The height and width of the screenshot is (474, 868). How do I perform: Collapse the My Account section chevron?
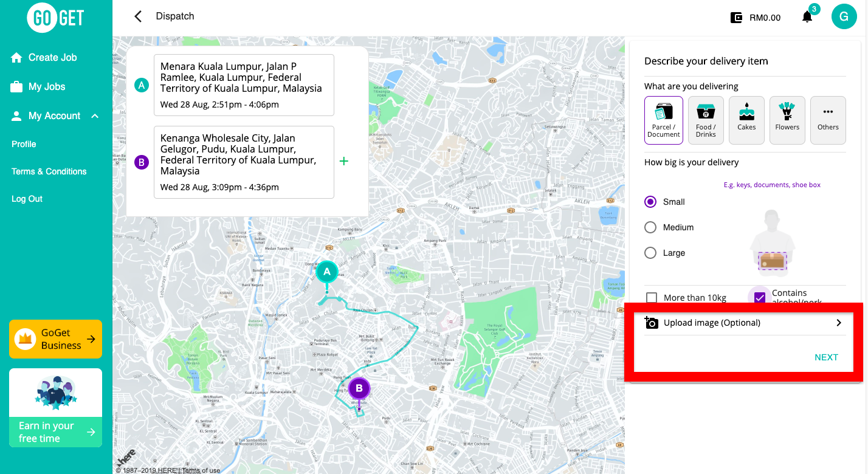tap(95, 115)
